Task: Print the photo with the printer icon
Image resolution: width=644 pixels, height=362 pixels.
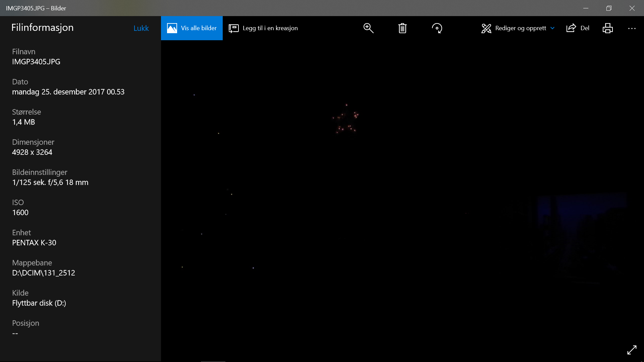Action: coord(608,28)
